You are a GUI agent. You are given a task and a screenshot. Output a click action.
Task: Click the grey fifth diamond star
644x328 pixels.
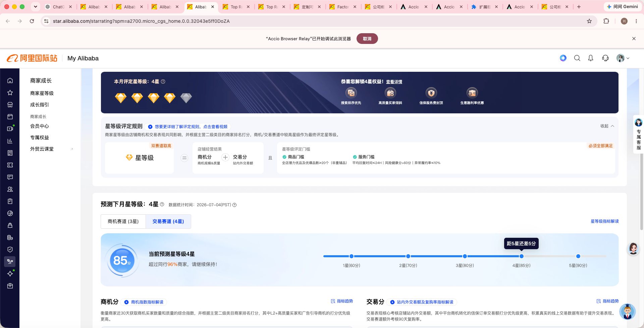click(186, 98)
